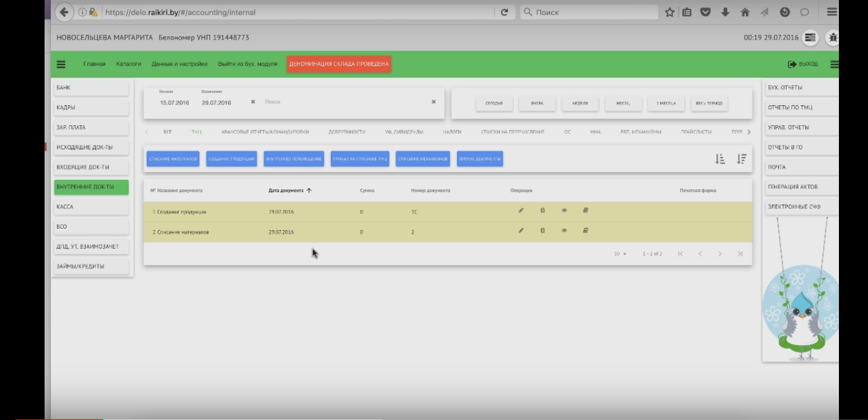Go to next page of table
This screenshot has width=868, height=420.
pyautogui.click(x=720, y=254)
